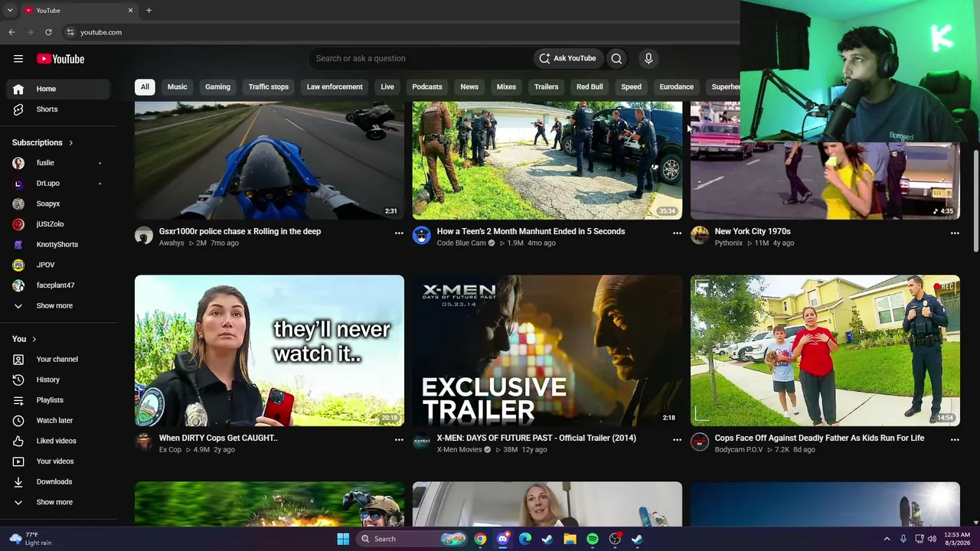Expand the Subscriptions section heading
The image size is (980, 551).
click(x=43, y=142)
